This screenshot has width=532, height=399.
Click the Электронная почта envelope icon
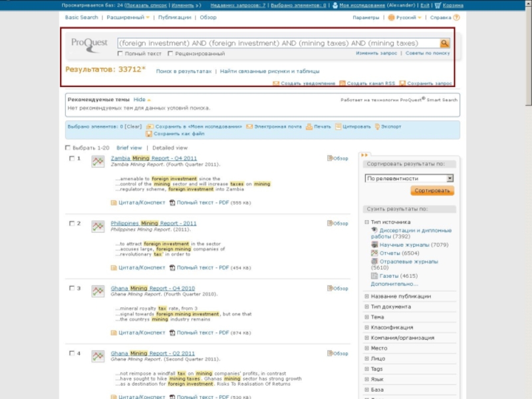(x=249, y=126)
